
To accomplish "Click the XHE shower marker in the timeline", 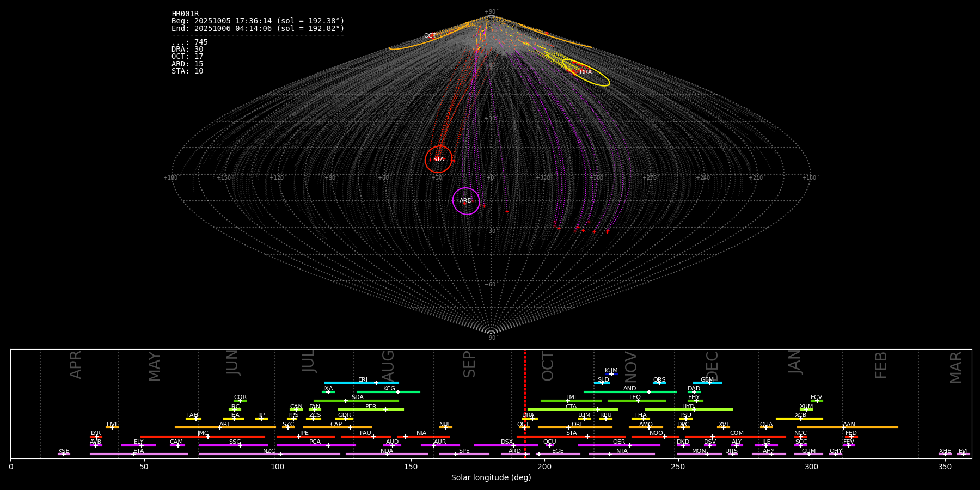I will coord(945,454).
